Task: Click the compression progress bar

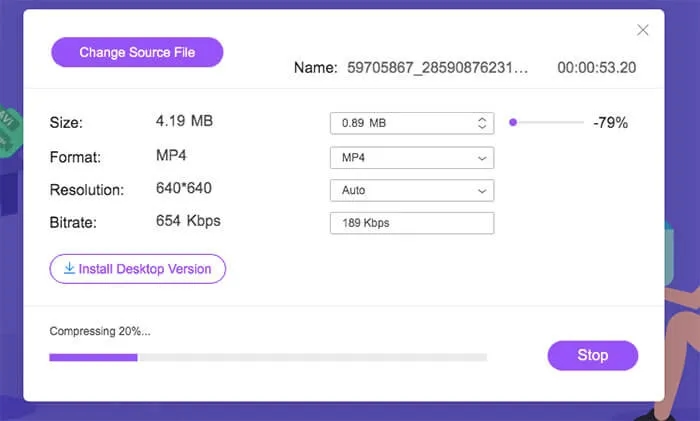Action: click(268, 356)
